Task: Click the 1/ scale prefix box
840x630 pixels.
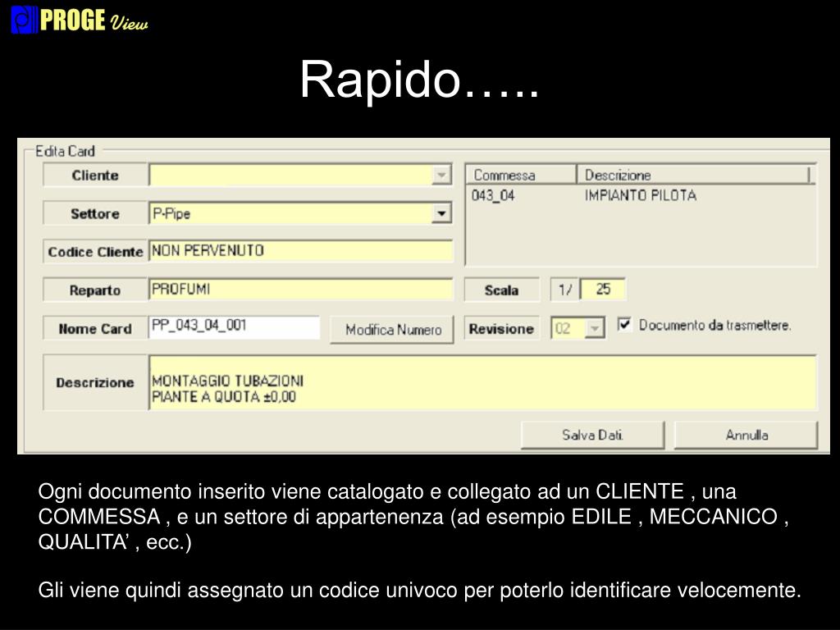Action: 565,290
